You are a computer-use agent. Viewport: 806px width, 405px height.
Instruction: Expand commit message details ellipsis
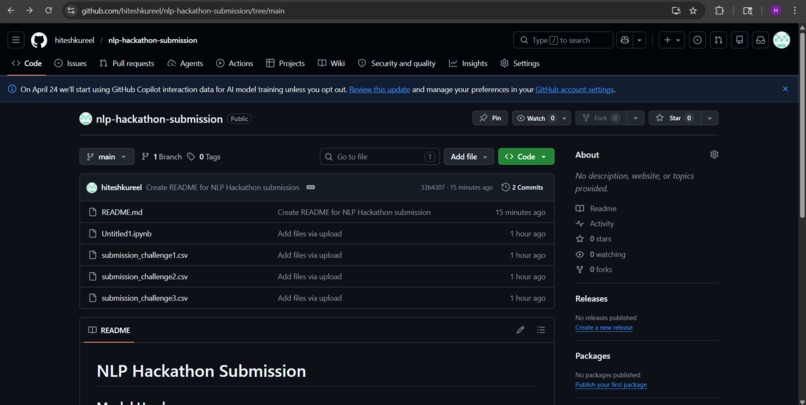tap(310, 188)
